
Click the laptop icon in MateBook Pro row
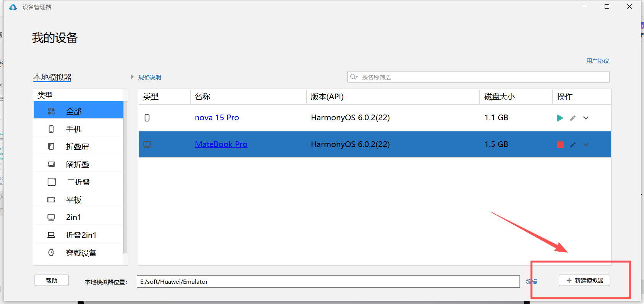click(x=147, y=144)
